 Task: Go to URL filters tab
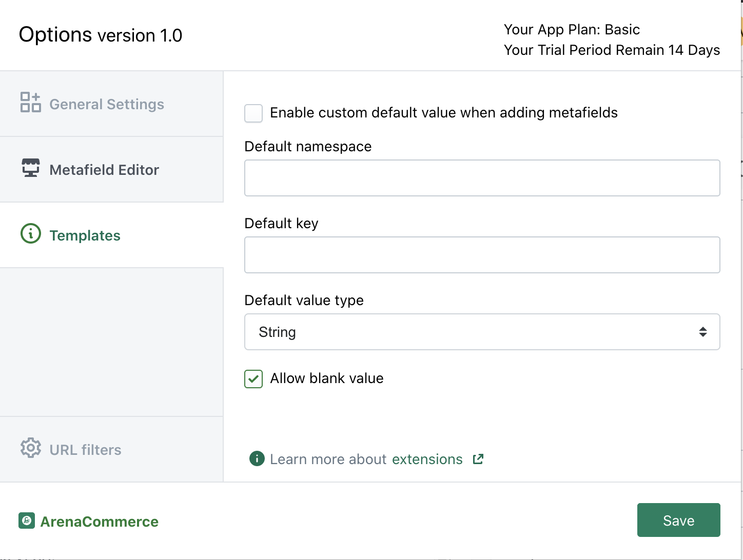coord(86,450)
